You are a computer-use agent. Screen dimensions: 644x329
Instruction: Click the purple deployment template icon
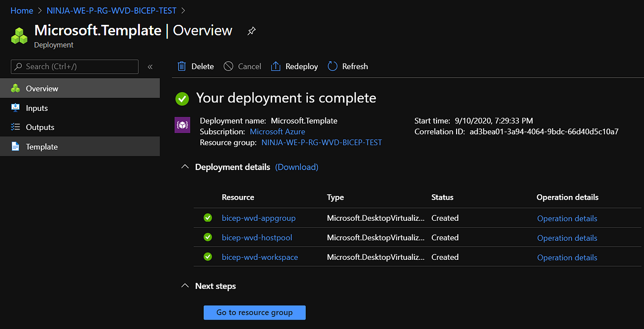coord(182,125)
